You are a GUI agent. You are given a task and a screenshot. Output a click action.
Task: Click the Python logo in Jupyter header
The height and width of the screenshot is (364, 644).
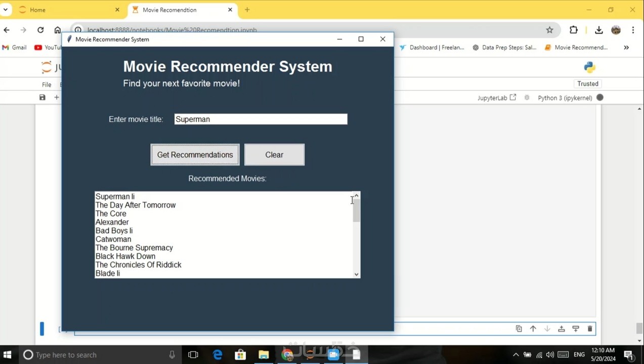click(x=590, y=67)
